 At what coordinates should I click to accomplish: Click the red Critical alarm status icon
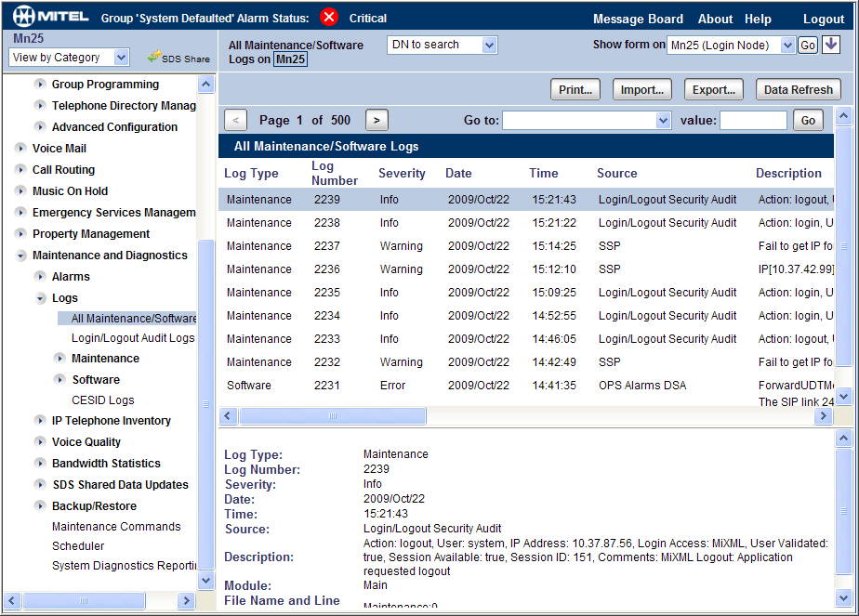coord(329,18)
